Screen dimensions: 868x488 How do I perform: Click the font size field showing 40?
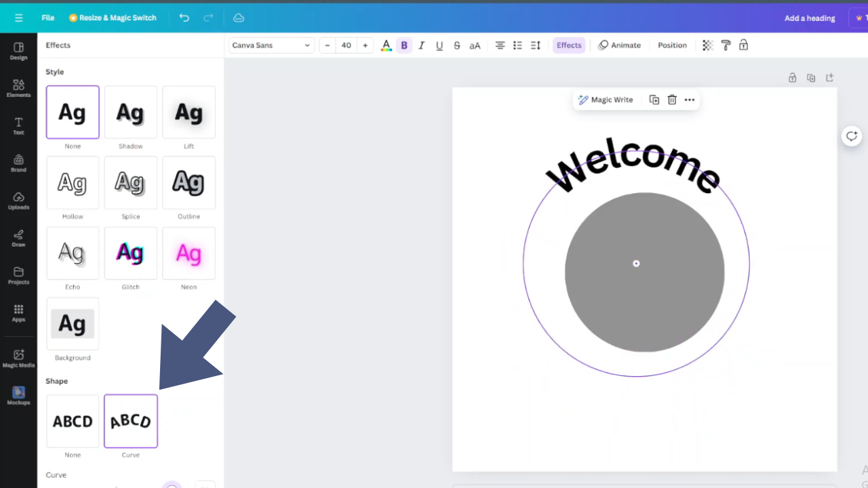tap(347, 45)
